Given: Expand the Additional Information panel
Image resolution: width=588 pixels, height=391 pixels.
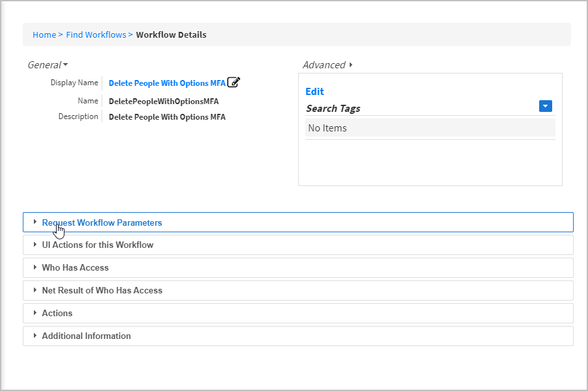Looking at the screenshot, I should coord(86,336).
